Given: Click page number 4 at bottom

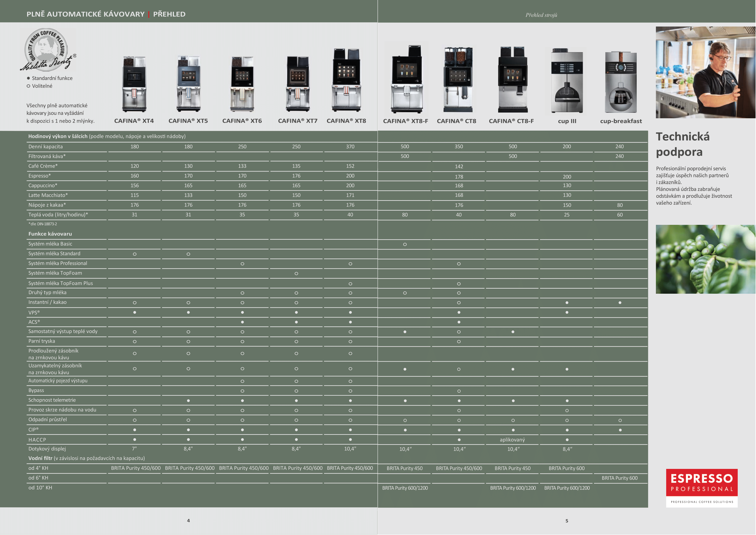Looking at the screenshot, I should click(188, 521).
